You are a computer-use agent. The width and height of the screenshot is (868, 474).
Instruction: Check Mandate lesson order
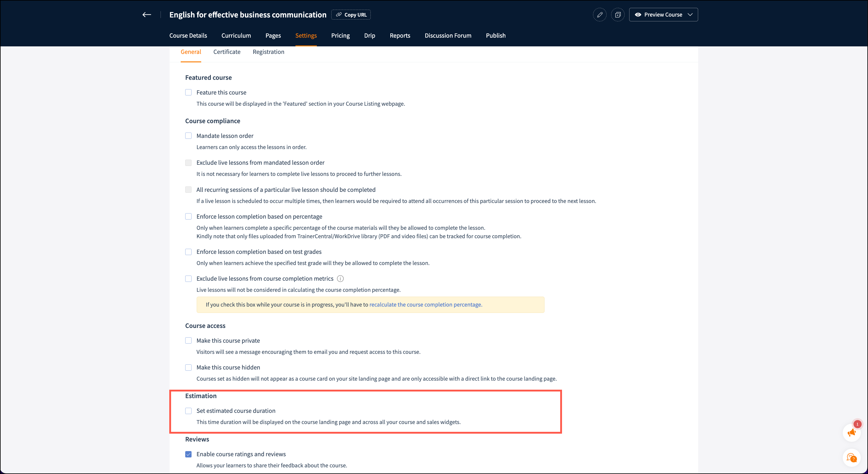coord(188,136)
